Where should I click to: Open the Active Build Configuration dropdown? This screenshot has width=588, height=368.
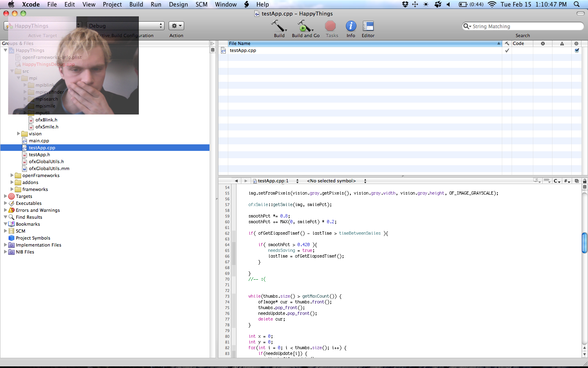pos(125,26)
